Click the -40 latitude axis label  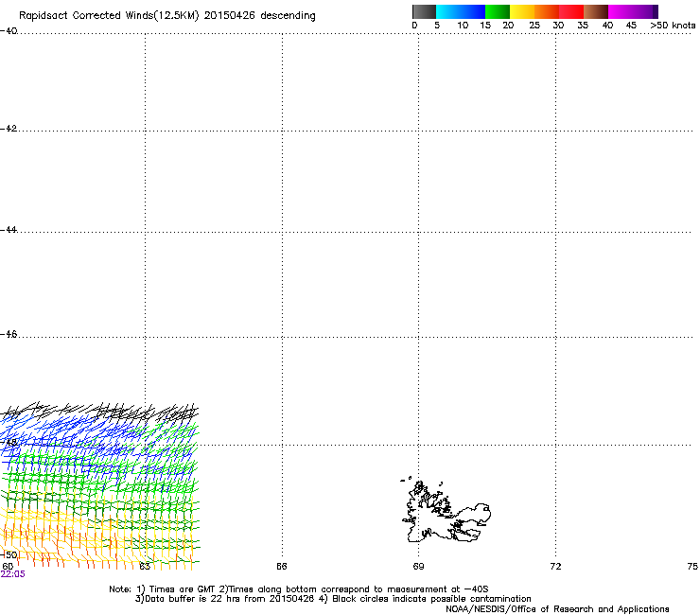pos(9,31)
